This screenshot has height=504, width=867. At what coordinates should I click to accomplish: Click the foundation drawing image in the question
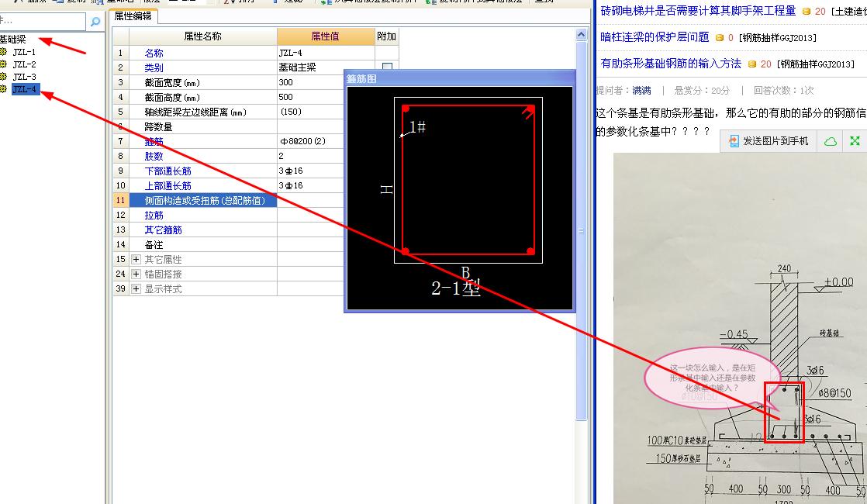[740, 328]
